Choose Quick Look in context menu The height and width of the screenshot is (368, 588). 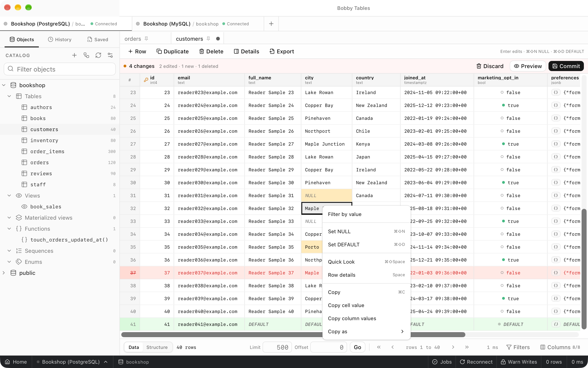366,262
